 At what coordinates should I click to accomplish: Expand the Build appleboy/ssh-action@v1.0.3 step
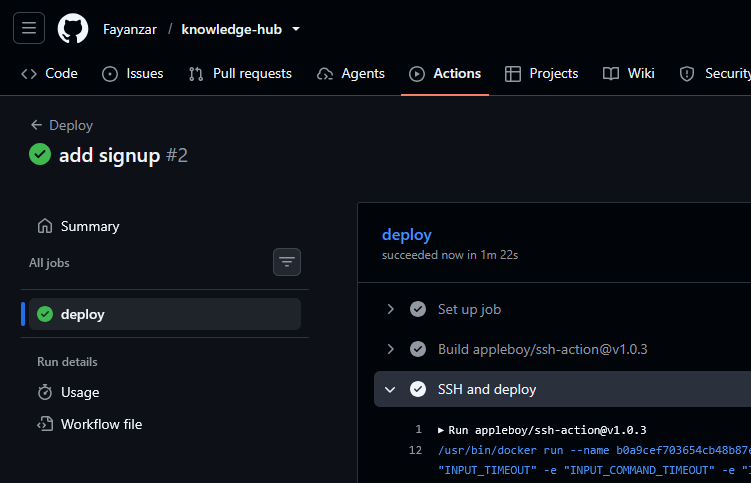coord(390,349)
